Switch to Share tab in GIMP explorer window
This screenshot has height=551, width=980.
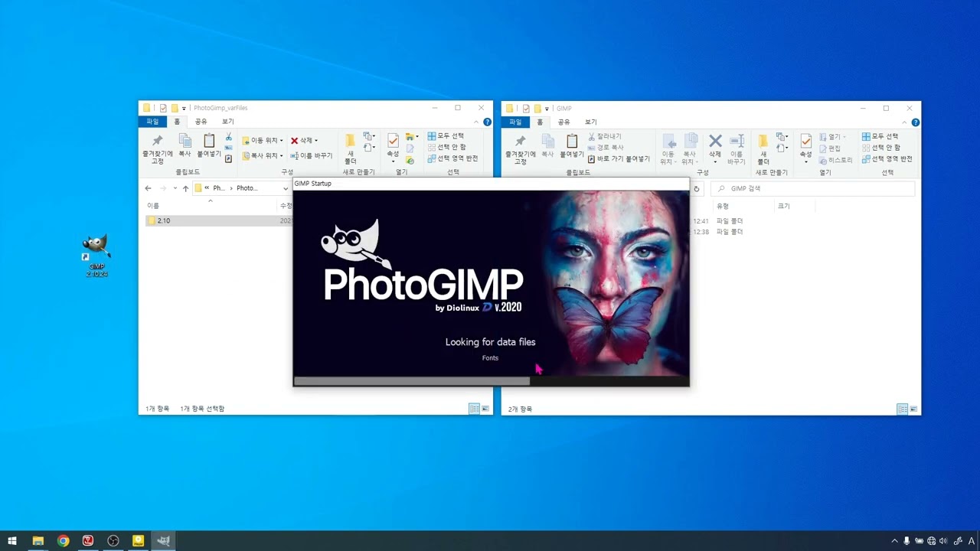tap(563, 122)
